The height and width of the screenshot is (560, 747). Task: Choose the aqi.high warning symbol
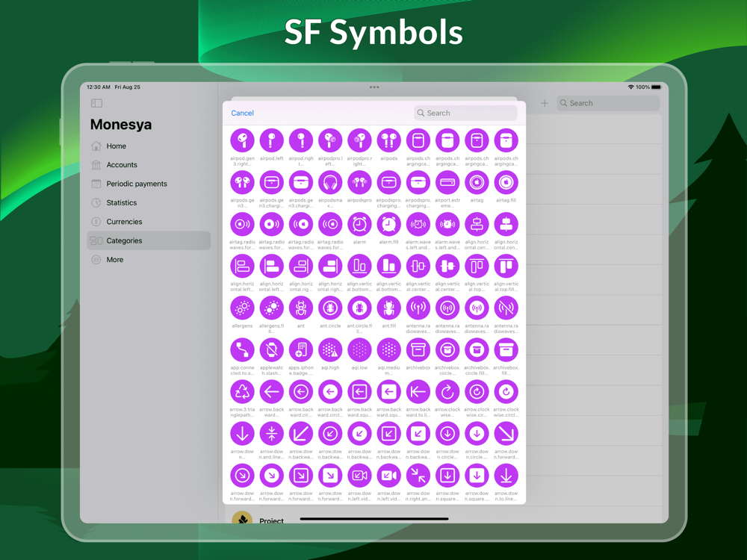330,350
